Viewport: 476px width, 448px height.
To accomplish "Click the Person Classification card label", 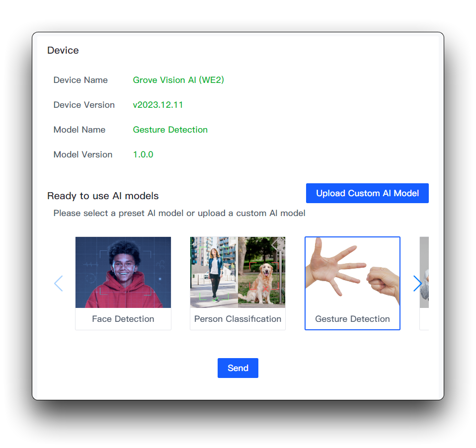I will (x=238, y=319).
